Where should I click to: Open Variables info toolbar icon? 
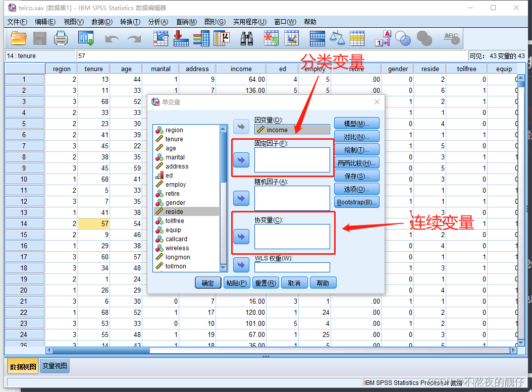[x=201, y=38]
